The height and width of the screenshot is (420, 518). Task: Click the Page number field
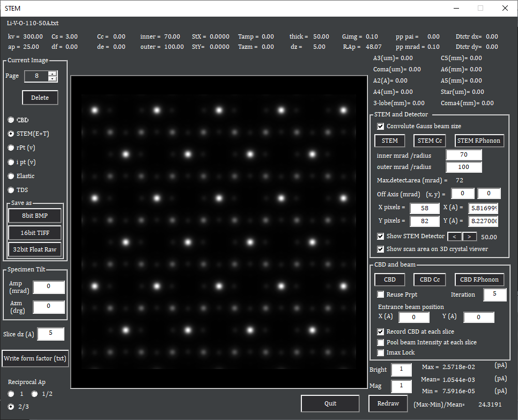pos(36,76)
